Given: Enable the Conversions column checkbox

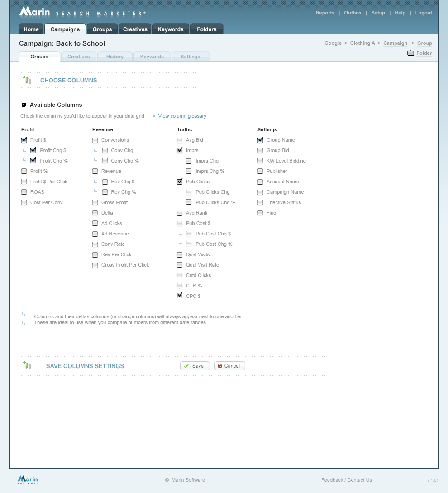Looking at the screenshot, I should (95, 140).
